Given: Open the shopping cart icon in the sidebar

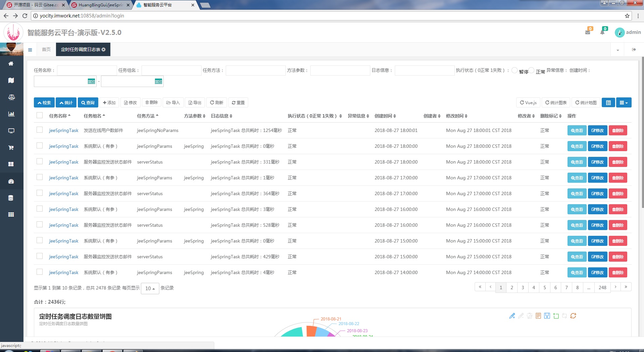Looking at the screenshot, I should [x=11, y=147].
